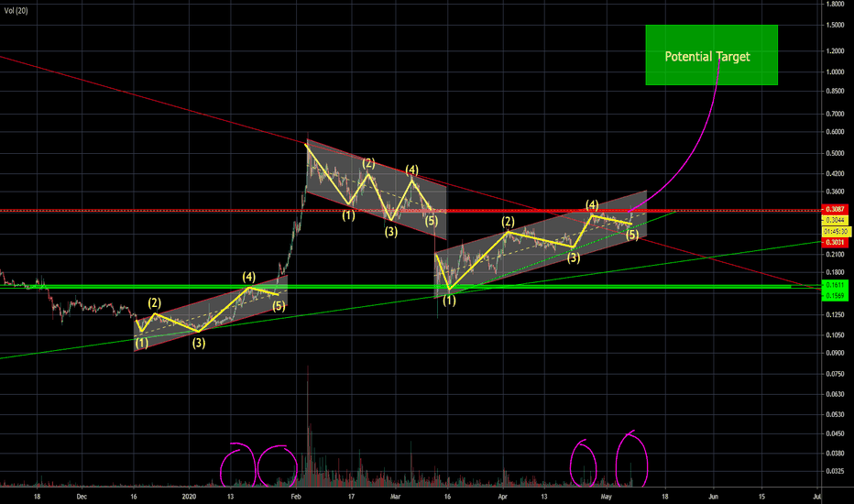
Task: Click the Apr label on time axis
Action: point(503,497)
